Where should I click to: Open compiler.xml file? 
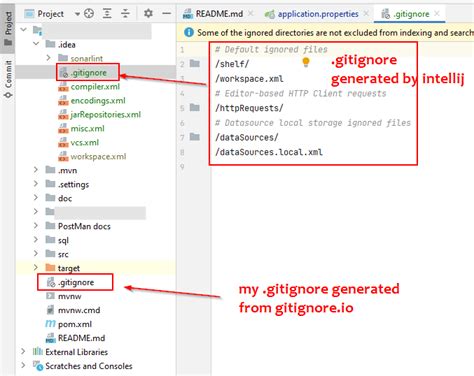[x=95, y=87]
